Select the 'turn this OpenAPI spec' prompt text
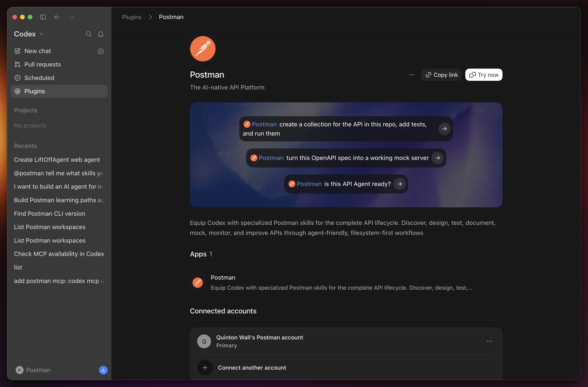The image size is (588, 387). coord(357,158)
